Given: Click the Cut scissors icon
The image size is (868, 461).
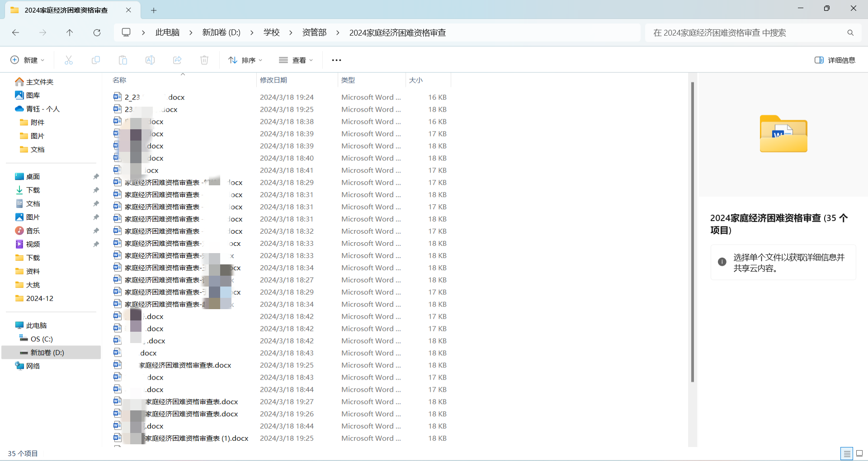Looking at the screenshot, I should [x=69, y=60].
